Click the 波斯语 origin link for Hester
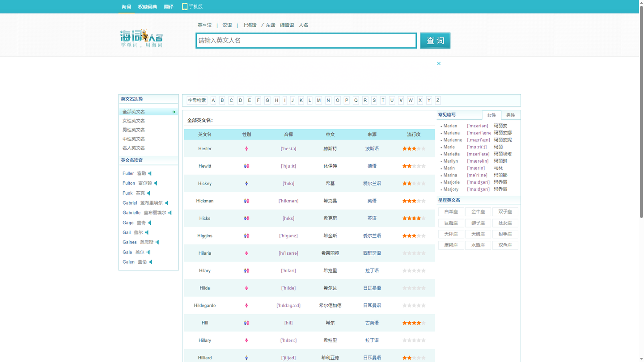Screen dimensions: 644x362 pyautogui.click(x=372, y=148)
